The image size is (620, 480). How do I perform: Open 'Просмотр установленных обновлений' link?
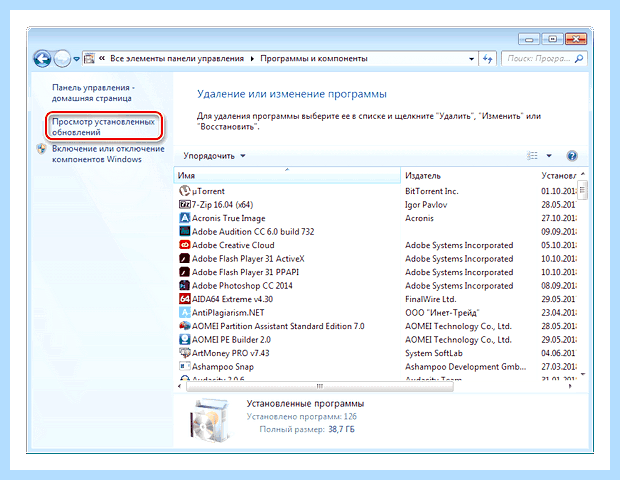point(103,127)
